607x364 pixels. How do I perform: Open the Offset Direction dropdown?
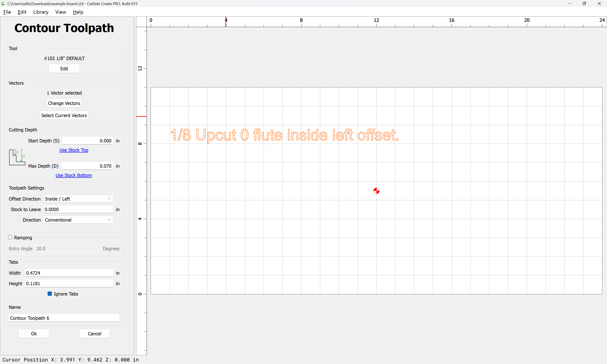pyautogui.click(x=78, y=199)
